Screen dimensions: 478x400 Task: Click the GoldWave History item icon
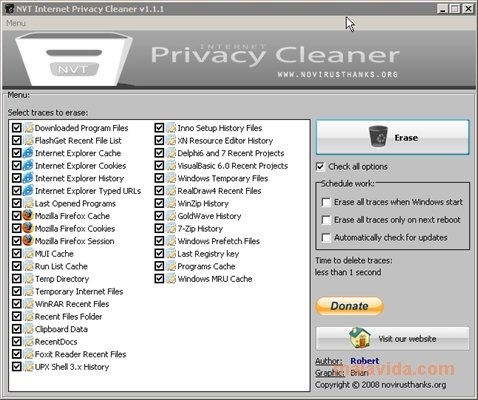(171, 216)
